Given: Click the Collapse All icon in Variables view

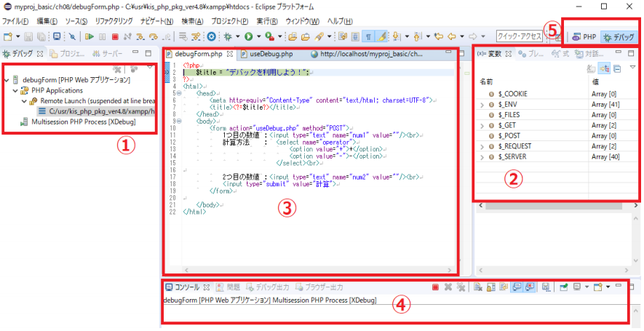Looking at the screenshot, I should pyautogui.click(x=616, y=68).
